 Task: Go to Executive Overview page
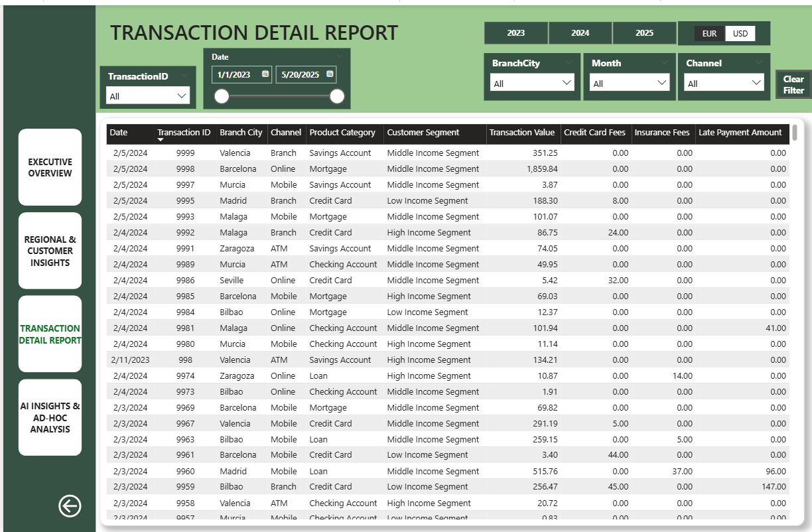50,167
